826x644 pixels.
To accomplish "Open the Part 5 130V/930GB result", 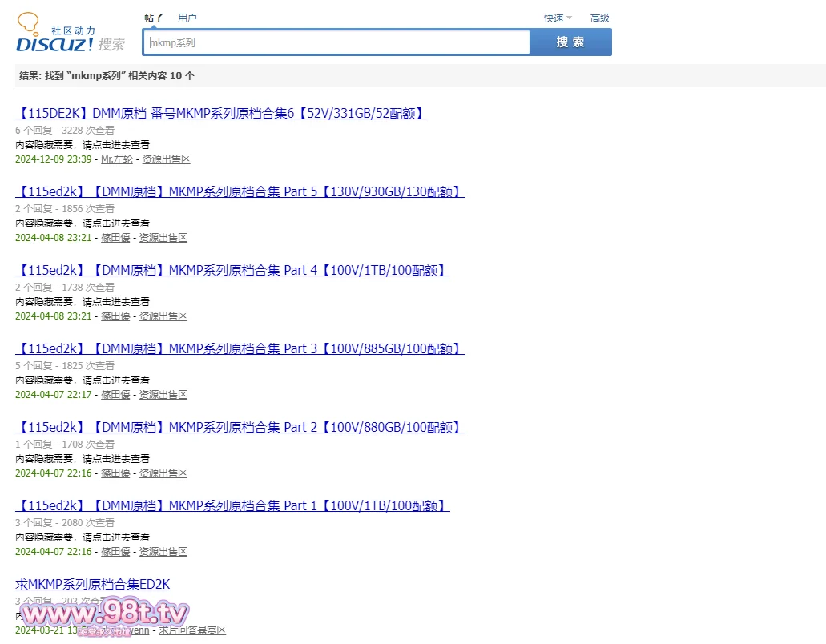I will 240,191.
